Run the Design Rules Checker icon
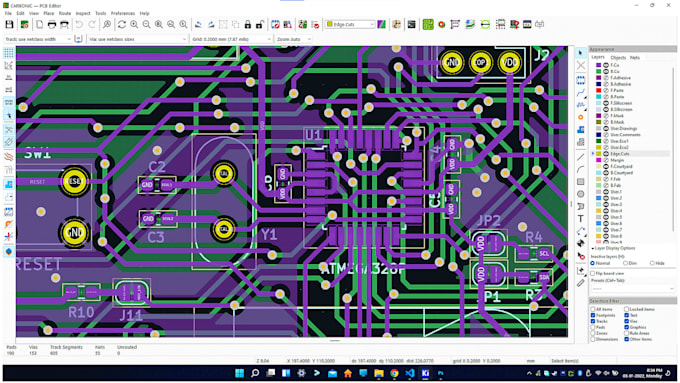 [x=315, y=25]
